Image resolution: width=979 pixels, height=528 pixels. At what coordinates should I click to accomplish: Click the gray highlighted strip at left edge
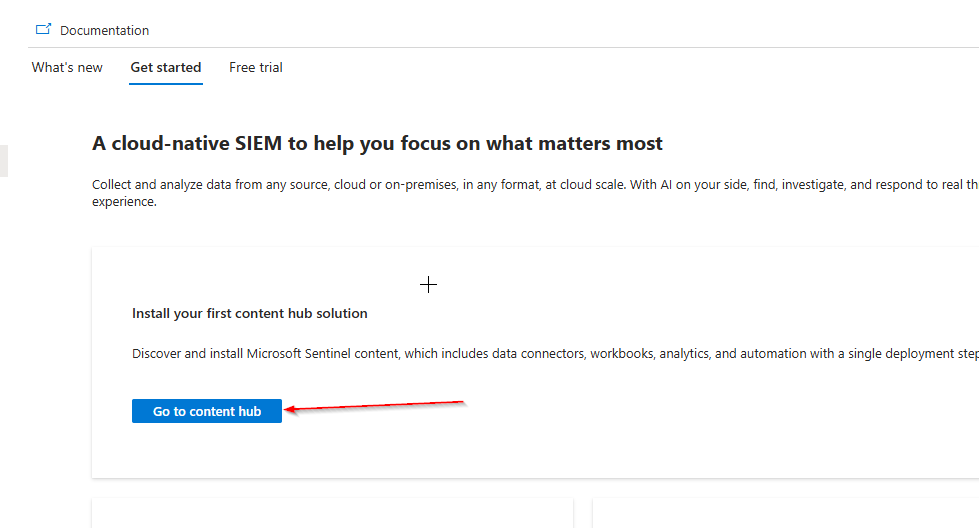click(3, 161)
